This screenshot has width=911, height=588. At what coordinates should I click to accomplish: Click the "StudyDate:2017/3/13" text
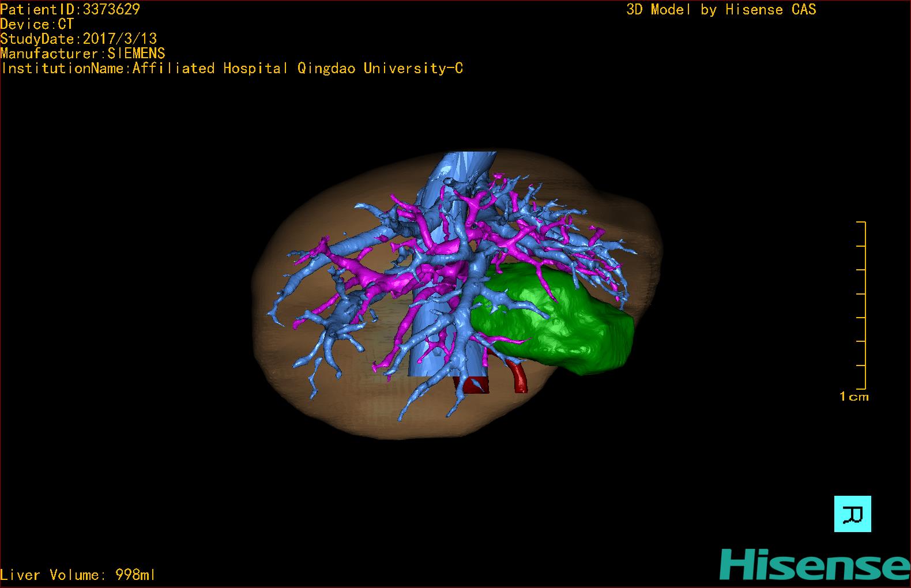coord(79,39)
